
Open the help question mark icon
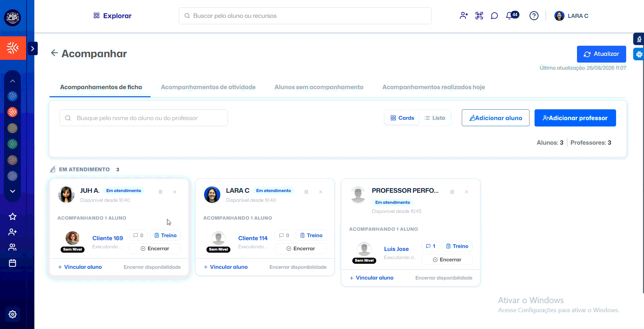point(534,16)
